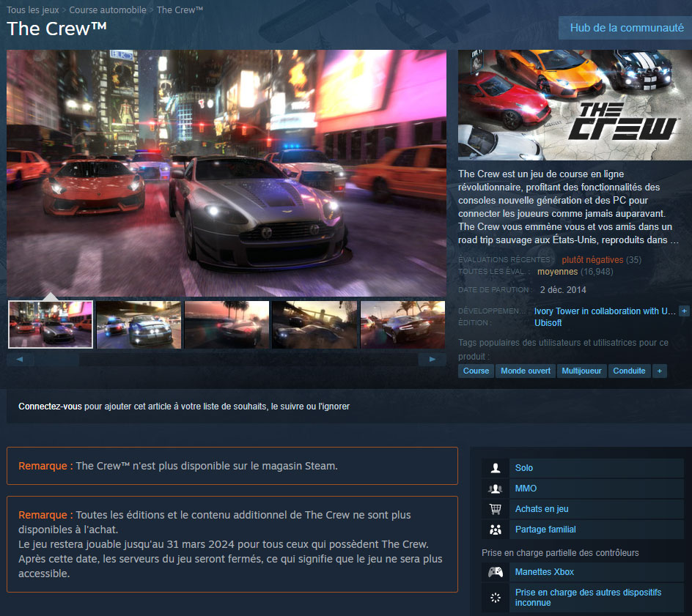
Task: Click the Connectez-vous link
Action: pyautogui.click(x=50, y=406)
